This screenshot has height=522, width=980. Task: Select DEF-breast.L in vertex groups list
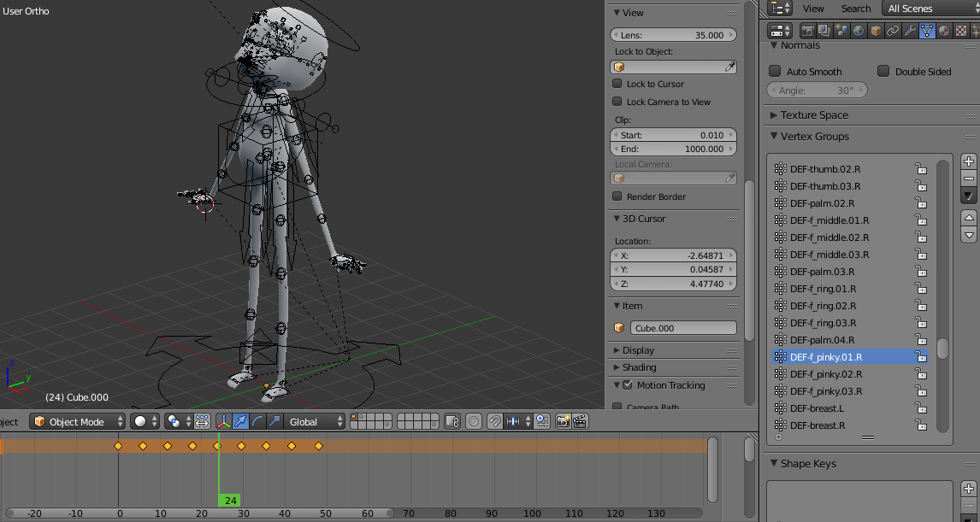[x=817, y=408]
